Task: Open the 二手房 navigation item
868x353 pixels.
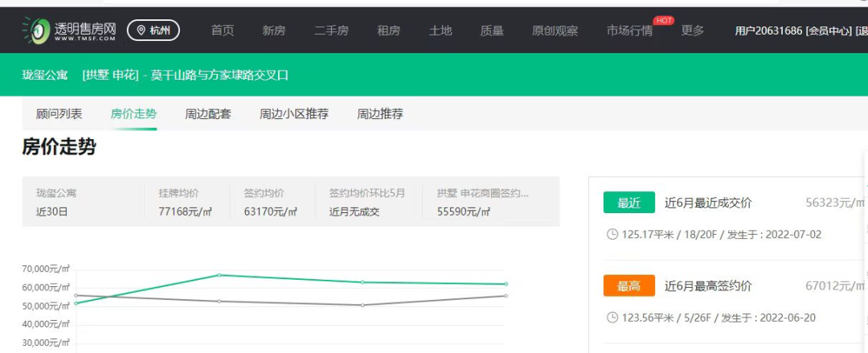Action: click(x=331, y=31)
